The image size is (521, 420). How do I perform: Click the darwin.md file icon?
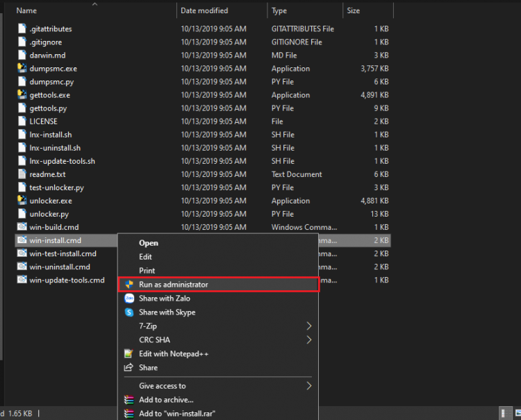[22, 55]
